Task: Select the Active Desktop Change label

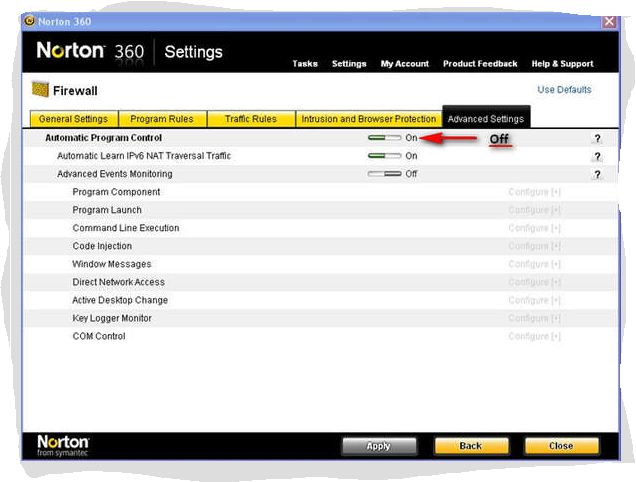Action: [x=120, y=300]
